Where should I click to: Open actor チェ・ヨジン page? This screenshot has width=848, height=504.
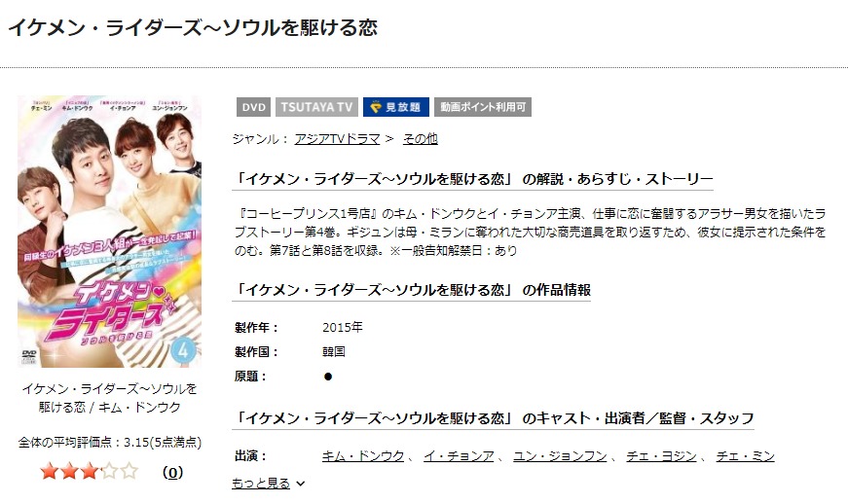[661, 456]
